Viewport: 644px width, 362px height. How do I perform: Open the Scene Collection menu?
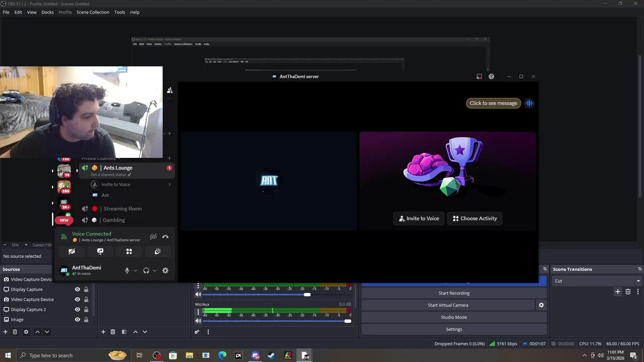[93, 12]
